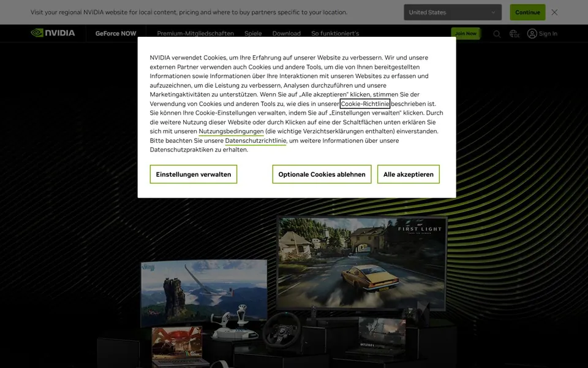Click the NVIDIA logo
The width and height of the screenshot is (588, 368).
53,33
